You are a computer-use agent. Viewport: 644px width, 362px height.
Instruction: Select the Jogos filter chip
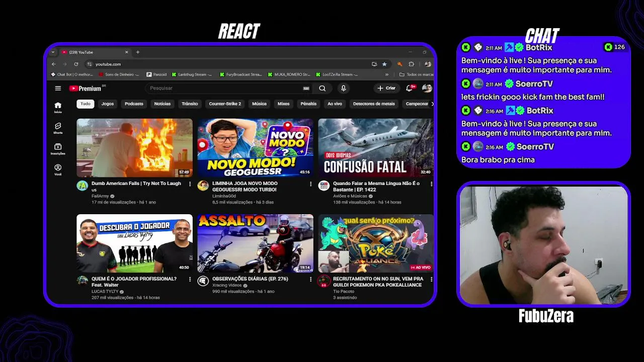[108, 104]
